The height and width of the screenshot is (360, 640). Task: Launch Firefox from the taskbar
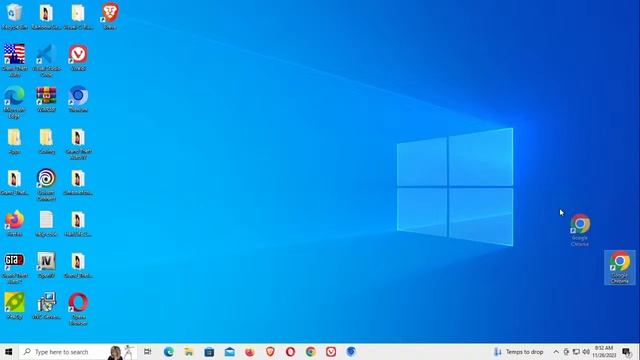coord(250,351)
